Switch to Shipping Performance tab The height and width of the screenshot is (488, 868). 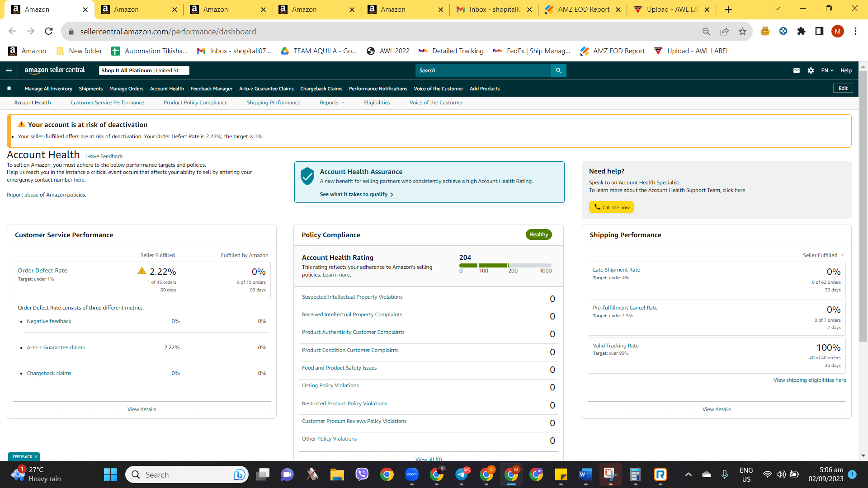[x=274, y=103]
